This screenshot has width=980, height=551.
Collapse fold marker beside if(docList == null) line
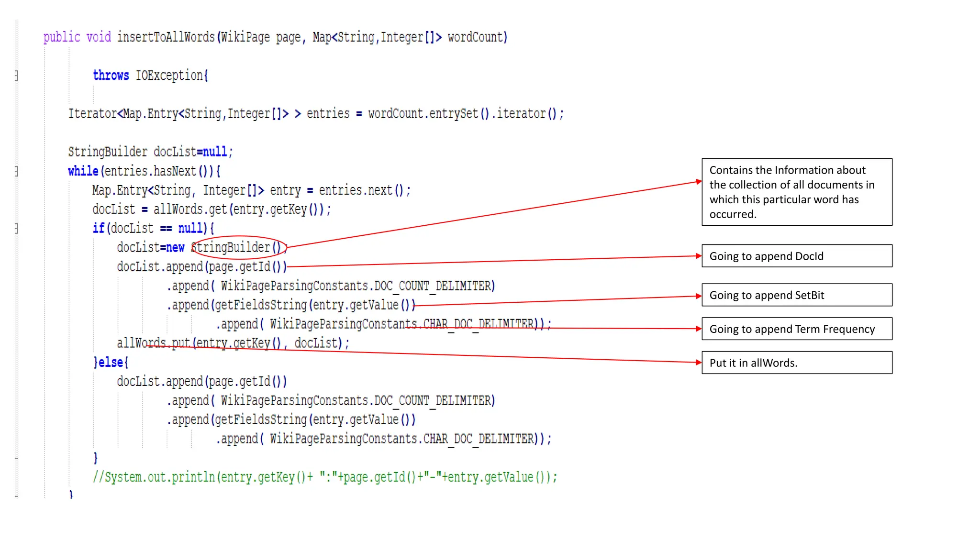click(x=16, y=229)
